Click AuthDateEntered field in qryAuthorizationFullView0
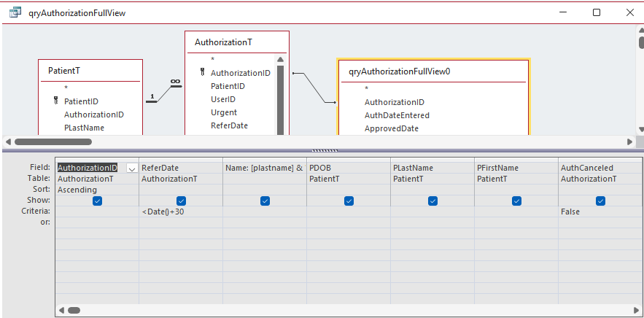Viewport: 644px width, 318px height. pos(397,115)
